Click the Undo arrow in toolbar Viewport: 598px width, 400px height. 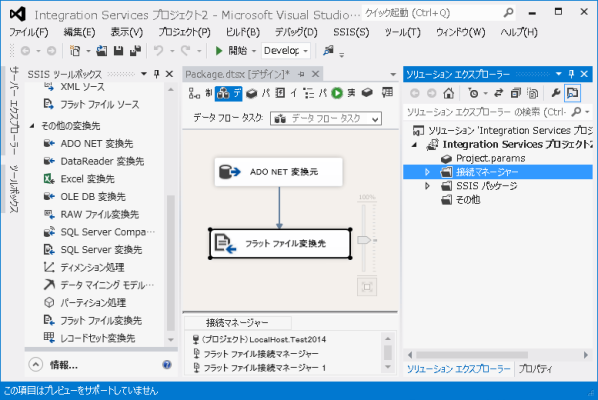(x=158, y=50)
